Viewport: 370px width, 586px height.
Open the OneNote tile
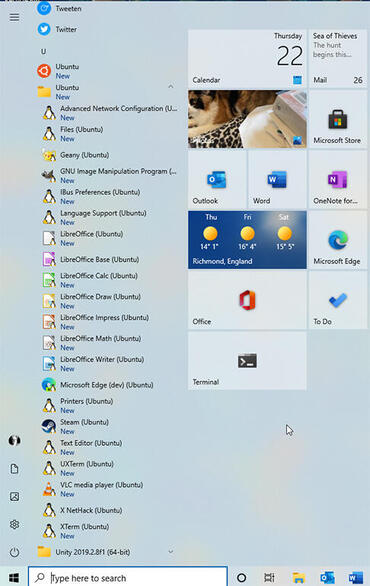338,179
